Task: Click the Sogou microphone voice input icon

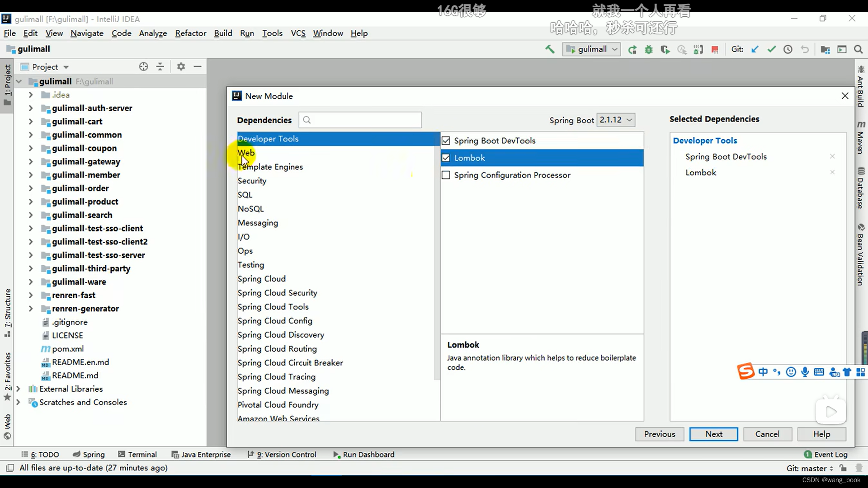Action: [805, 372]
